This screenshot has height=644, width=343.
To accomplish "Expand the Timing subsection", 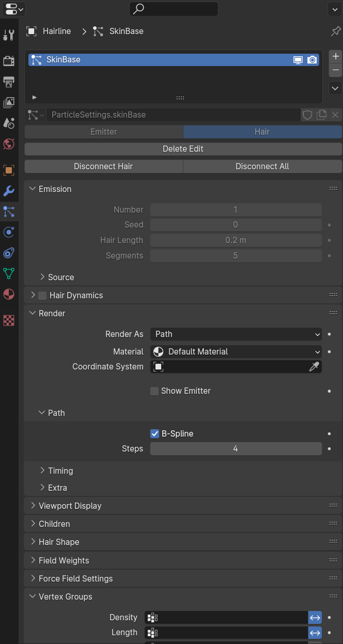I will tap(60, 470).
